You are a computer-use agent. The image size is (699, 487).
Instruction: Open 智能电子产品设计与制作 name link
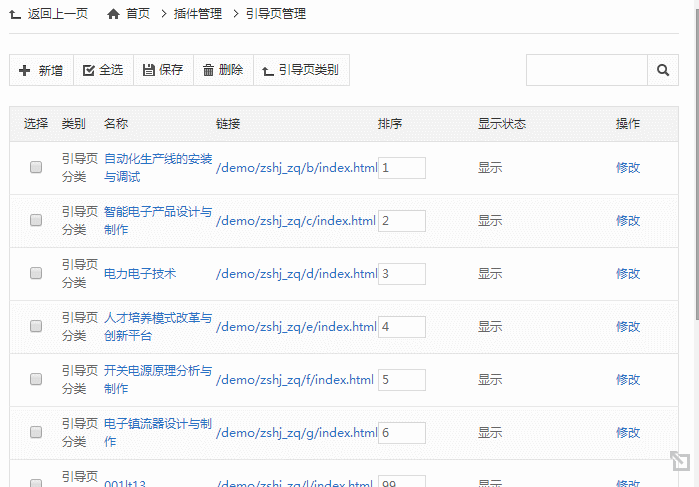point(158,221)
